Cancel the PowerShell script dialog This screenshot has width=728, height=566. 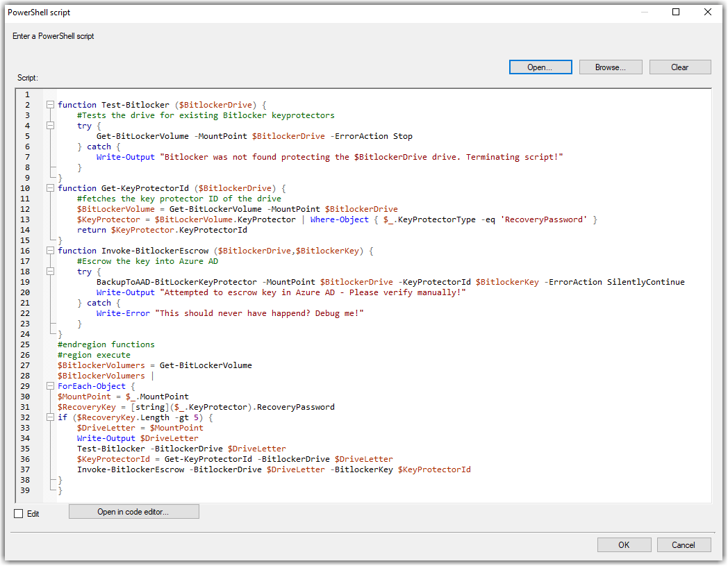[684, 545]
